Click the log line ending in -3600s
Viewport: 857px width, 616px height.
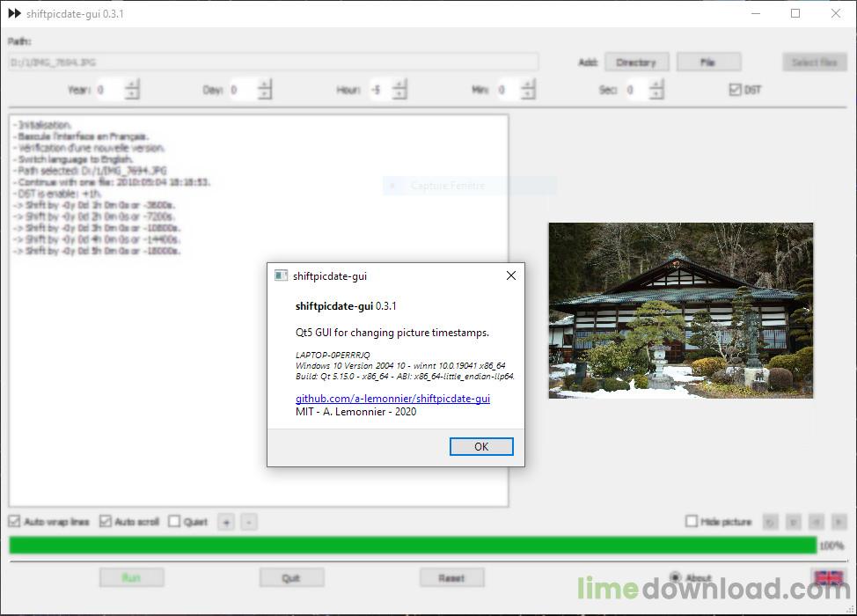pyautogui.click(x=94, y=205)
